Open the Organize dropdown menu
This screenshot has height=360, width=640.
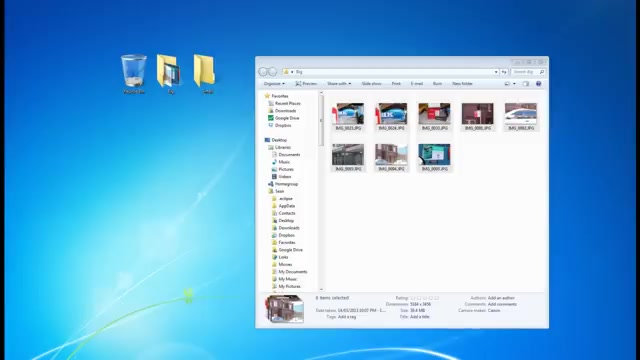point(274,84)
